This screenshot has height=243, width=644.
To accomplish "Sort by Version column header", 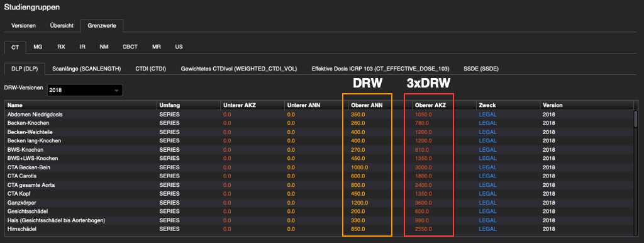I will coord(587,105).
